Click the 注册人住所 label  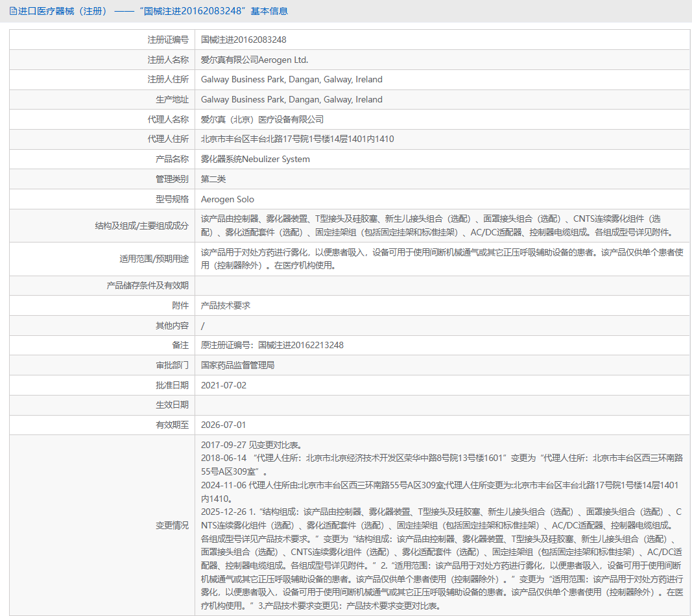[x=168, y=79]
